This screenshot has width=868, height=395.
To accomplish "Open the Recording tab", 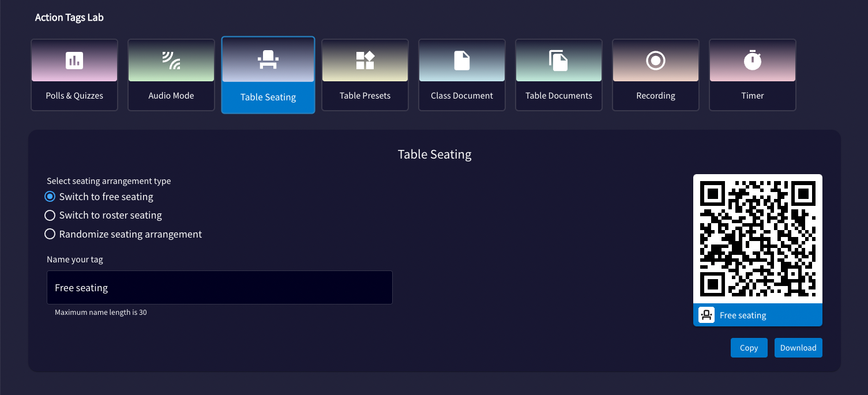I will click(x=656, y=75).
